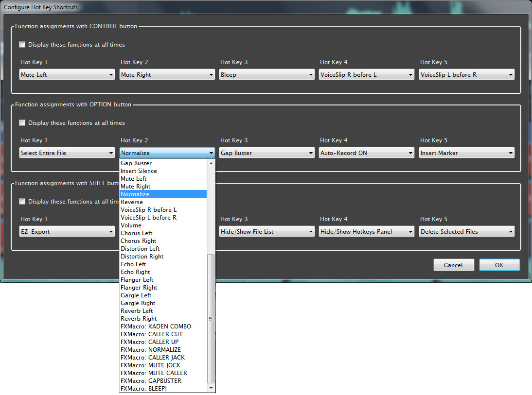The width and height of the screenshot is (532, 395).
Task: Choose 'Flanger Left' from the list
Action: coord(163,280)
